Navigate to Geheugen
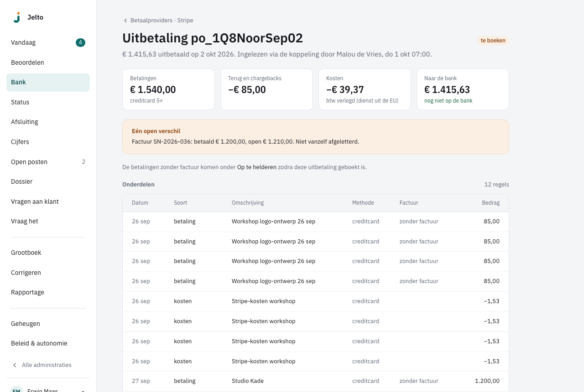 (48, 324)
